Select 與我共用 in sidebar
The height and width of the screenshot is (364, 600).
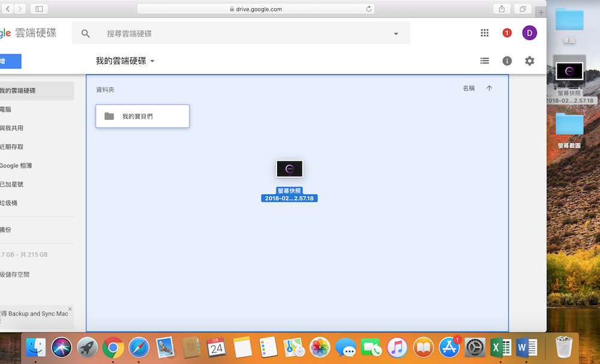pyautogui.click(x=12, y=128)
